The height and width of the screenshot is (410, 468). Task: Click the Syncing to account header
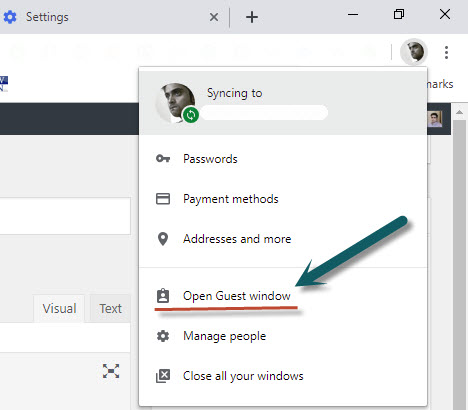tap(283, 102)
